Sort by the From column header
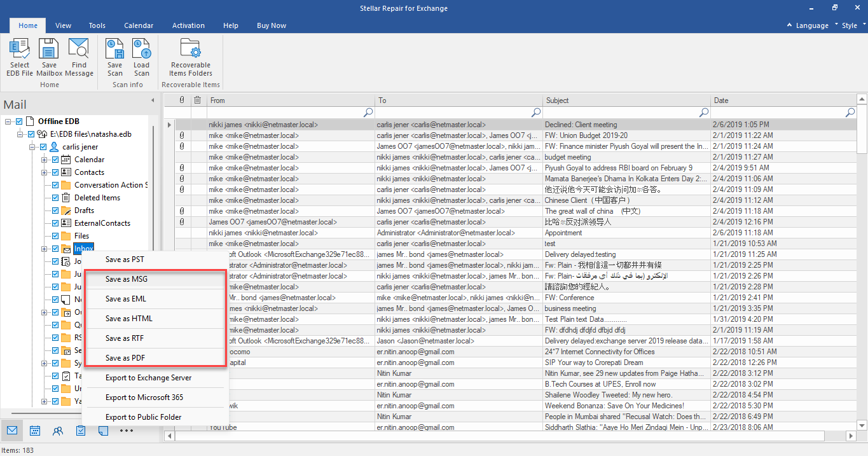868x456 pixels. click(x=291, y=100)
